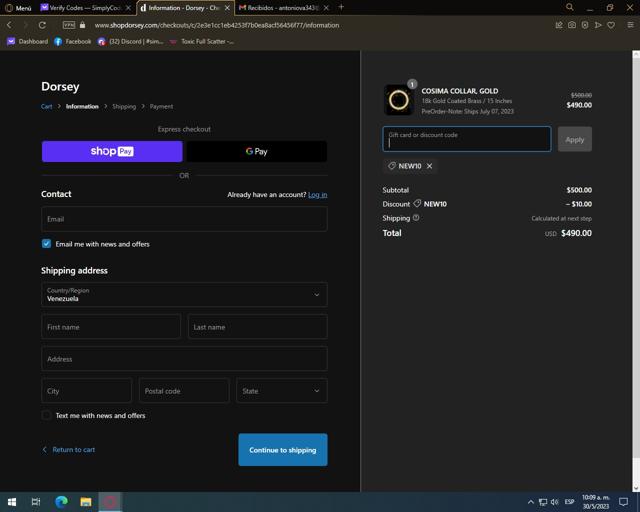
Task: Click the First name field
Action: [111, 327]
